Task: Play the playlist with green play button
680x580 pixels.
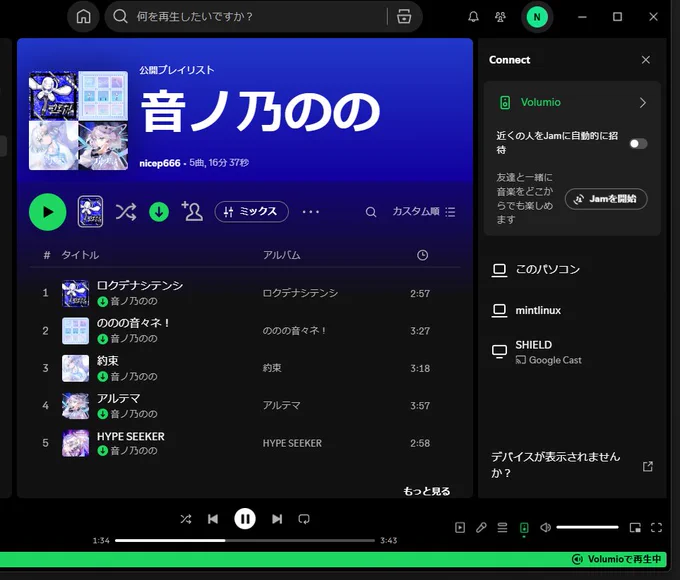Action: [x=48, y=212]
